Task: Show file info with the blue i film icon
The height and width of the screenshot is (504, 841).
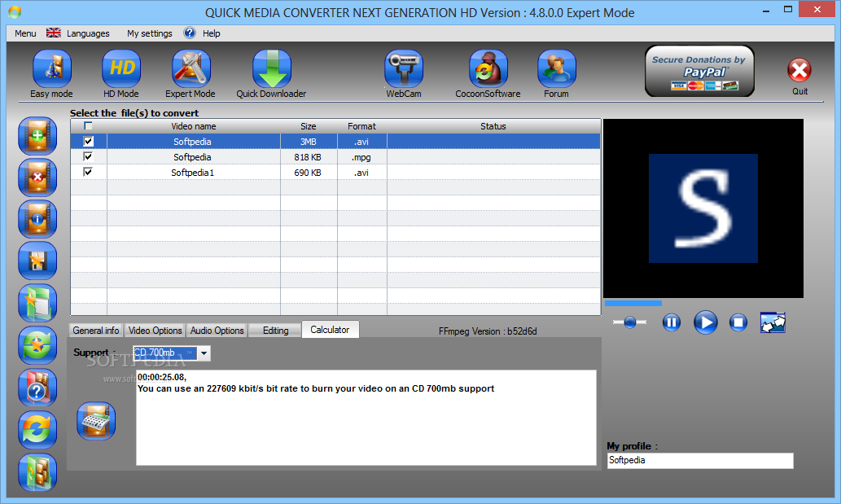Action: [x=37, y=219]
